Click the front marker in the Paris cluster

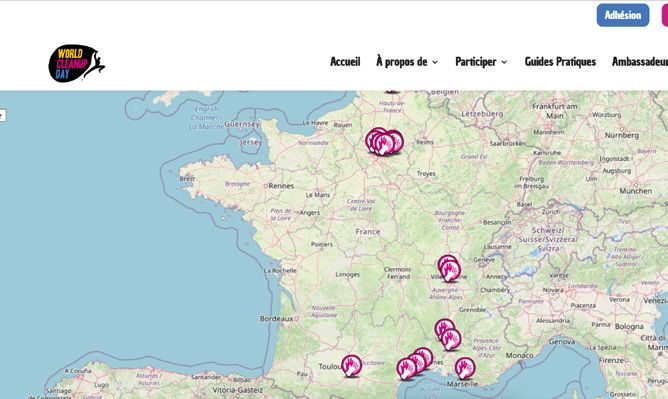click(x=384, y=144)
